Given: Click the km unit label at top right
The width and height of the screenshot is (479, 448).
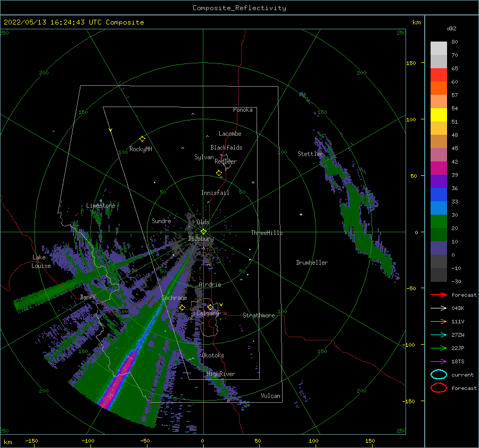Looking at the screenshot, I should point(416,22).
